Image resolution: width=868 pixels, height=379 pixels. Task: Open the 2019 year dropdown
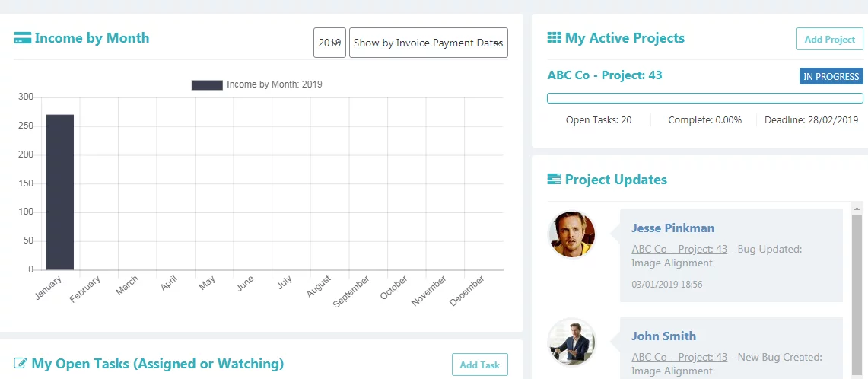(329, 43)
